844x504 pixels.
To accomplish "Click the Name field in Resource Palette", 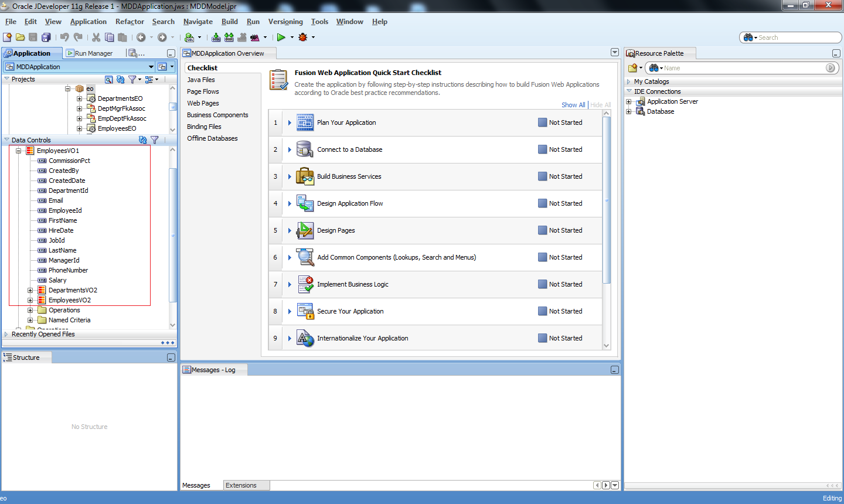I will [743, 68].
